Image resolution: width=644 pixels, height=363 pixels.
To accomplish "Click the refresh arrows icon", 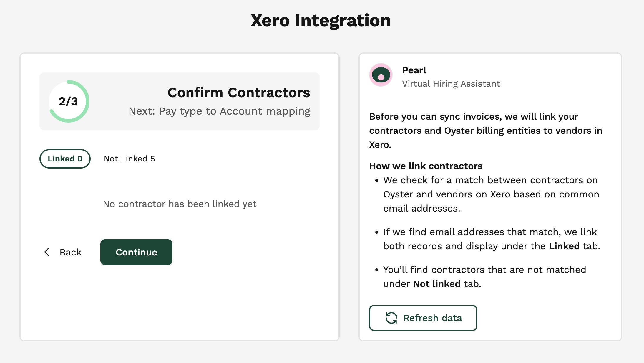I will (391, 318).
